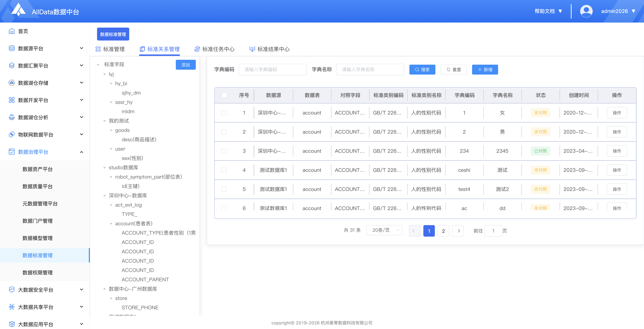Click the 已对照 status tag
Viewport: 644px width, 329px height.
pyautogui.click(x=540, y=151)
